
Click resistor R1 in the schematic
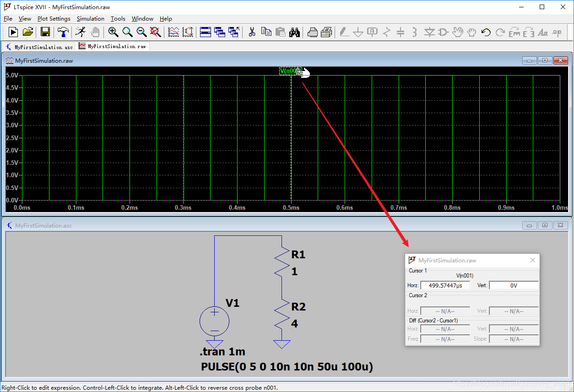pyautogui.click(x=283, y=262)
